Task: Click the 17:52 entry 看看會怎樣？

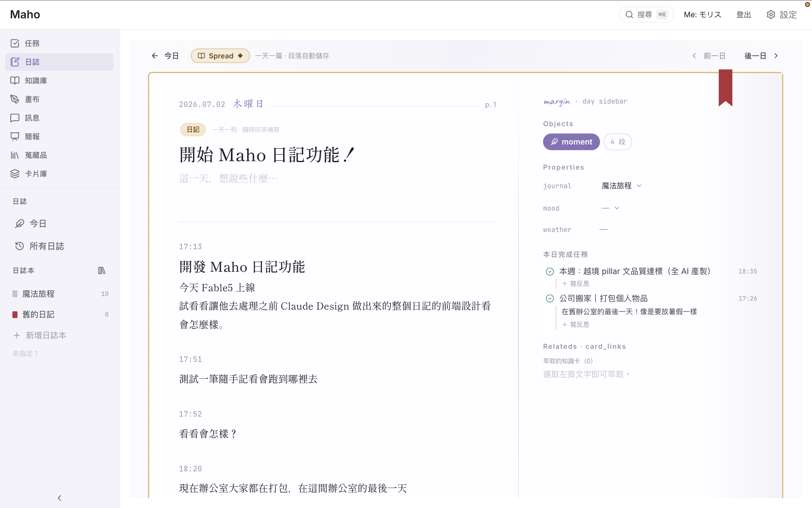Action: pos(208,434)
